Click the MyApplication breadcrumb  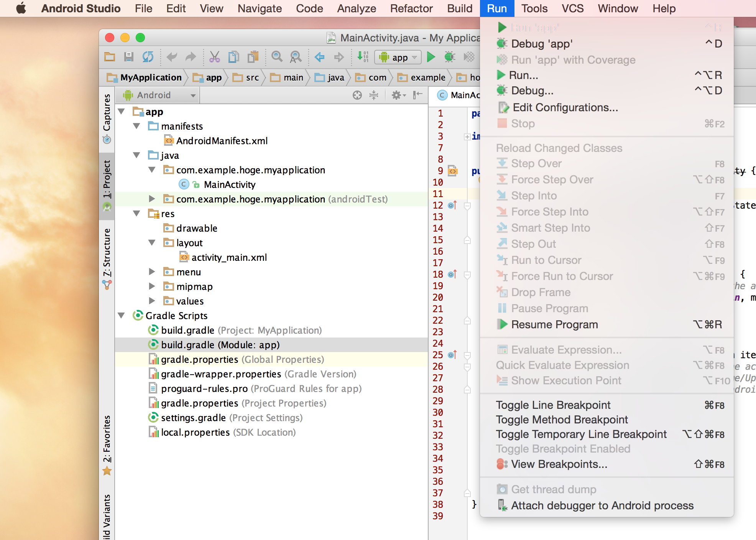pyautogui.click(x=145, y=77)
